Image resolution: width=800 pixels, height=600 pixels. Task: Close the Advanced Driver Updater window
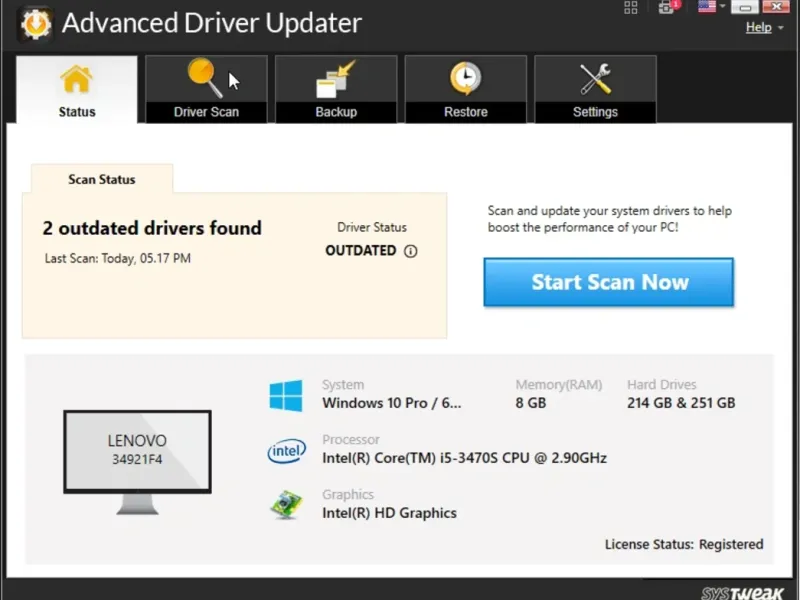click(x=776, y=7)
